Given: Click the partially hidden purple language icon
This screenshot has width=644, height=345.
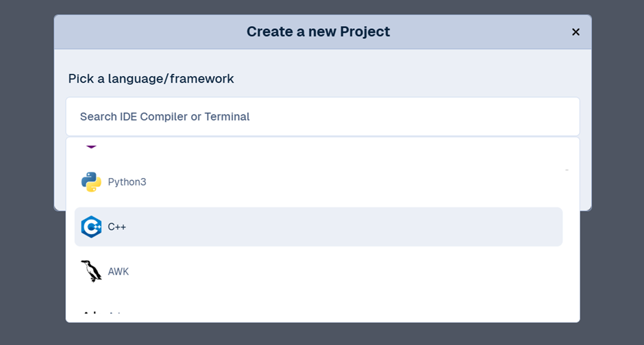Looking at the screenshot, I should 91,145.
